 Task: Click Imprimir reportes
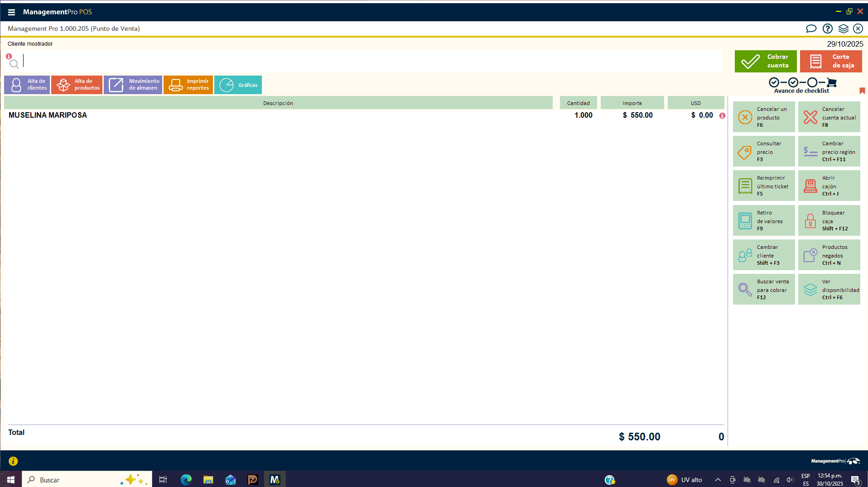coord(188,85)
